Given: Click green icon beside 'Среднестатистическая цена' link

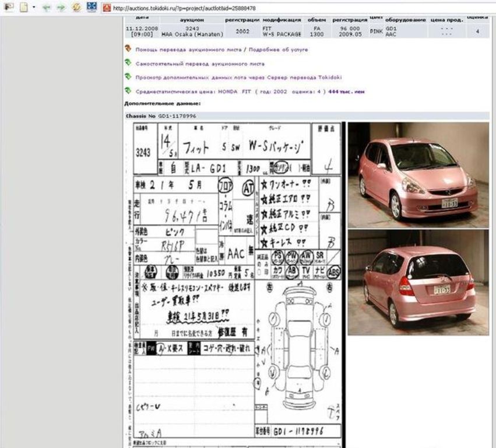Looking at the screenshot, I should click(x=128, y=90).
